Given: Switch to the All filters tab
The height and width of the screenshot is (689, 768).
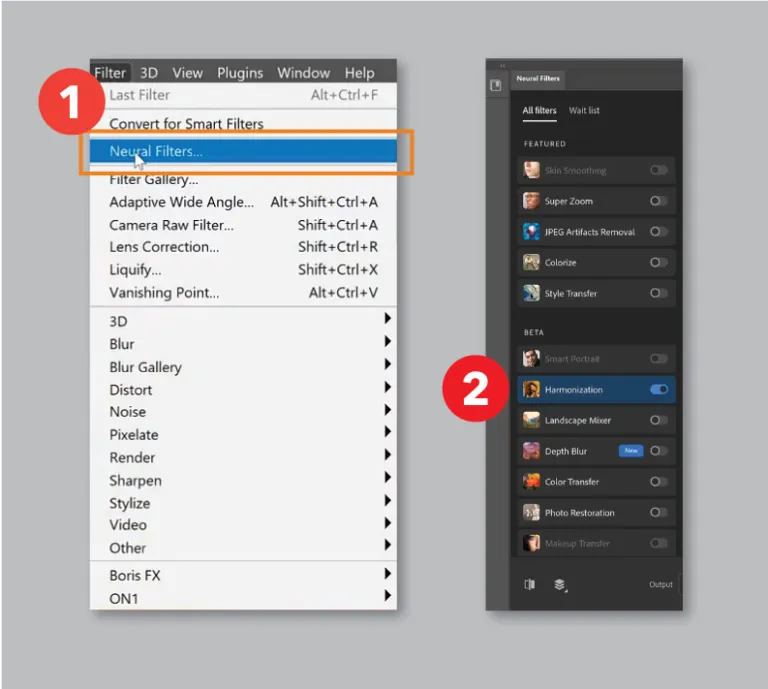Looking at the screenshot, I should click(539, 111).
